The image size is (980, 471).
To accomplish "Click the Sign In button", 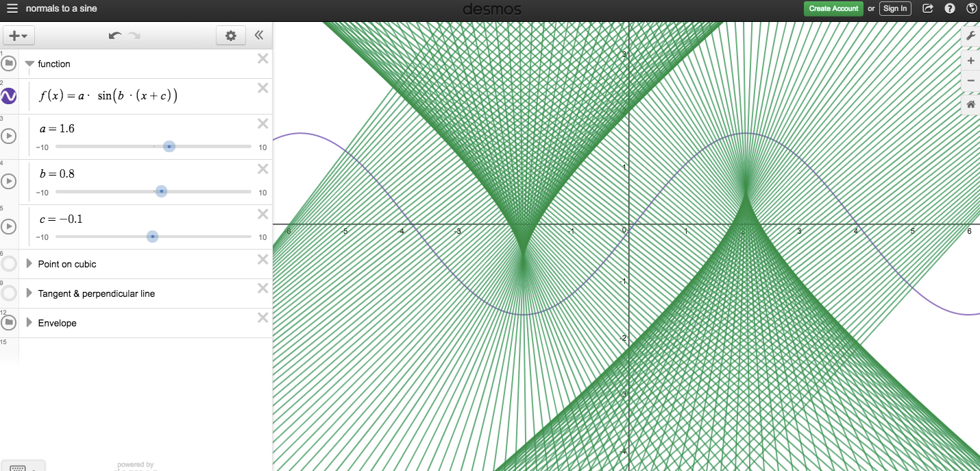I will click(895, 9).
